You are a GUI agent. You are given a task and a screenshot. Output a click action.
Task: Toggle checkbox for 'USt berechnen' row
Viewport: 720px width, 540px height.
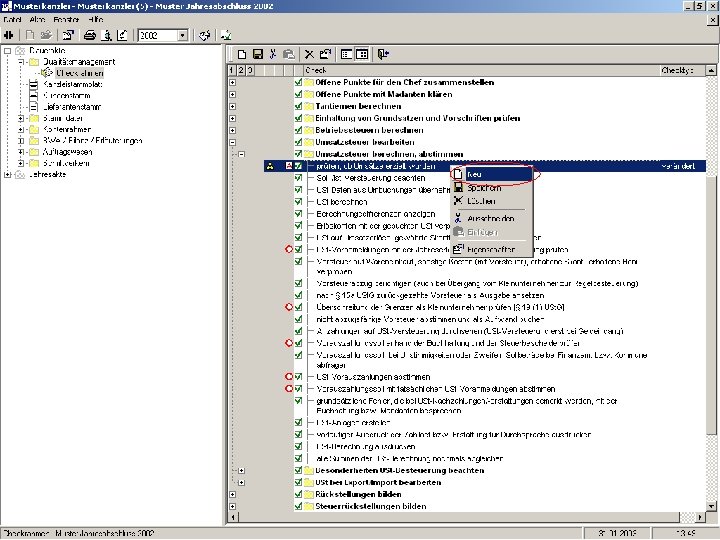click(298, 202)
